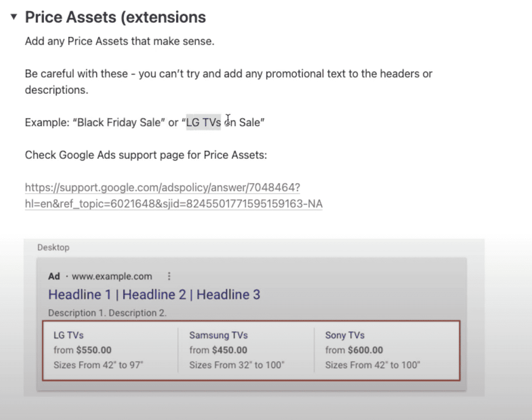Click the 'from $550.00' price
Screen dimensions: 532x420
coord(82,350)
